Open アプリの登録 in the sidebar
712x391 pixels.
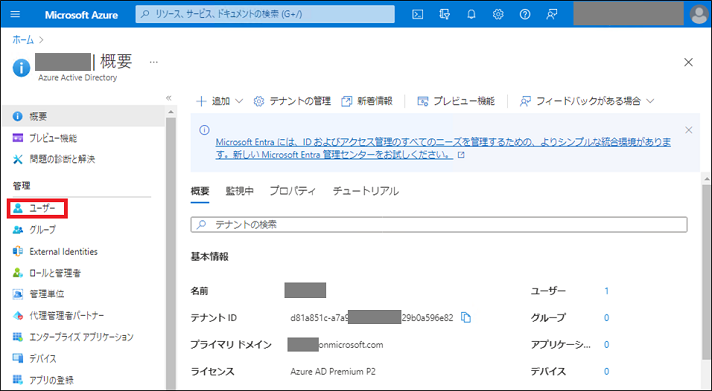pyautogui.click(x=43, y=380)
